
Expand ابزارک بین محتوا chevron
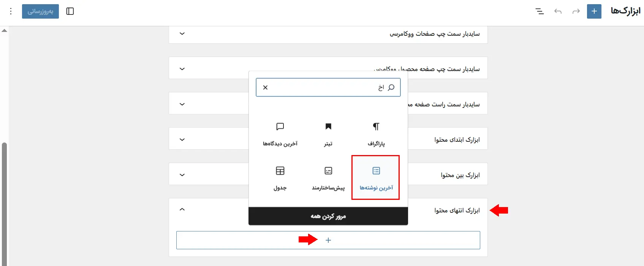(x=182, y=175)
